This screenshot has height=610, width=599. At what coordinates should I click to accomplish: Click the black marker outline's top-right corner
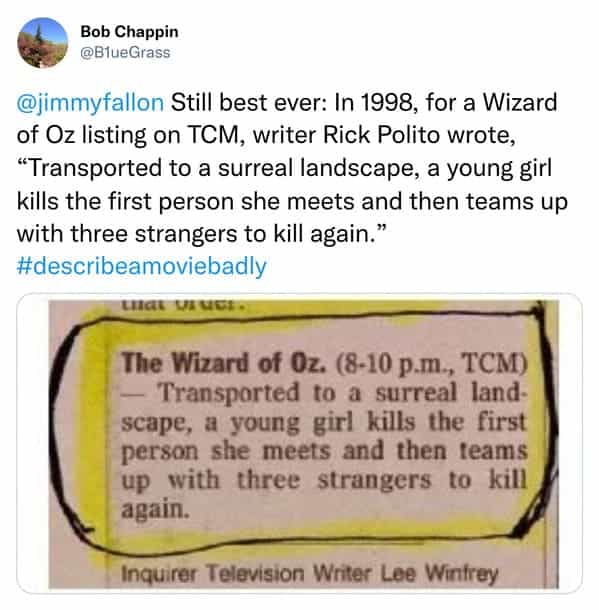click(x=539, y=311)
